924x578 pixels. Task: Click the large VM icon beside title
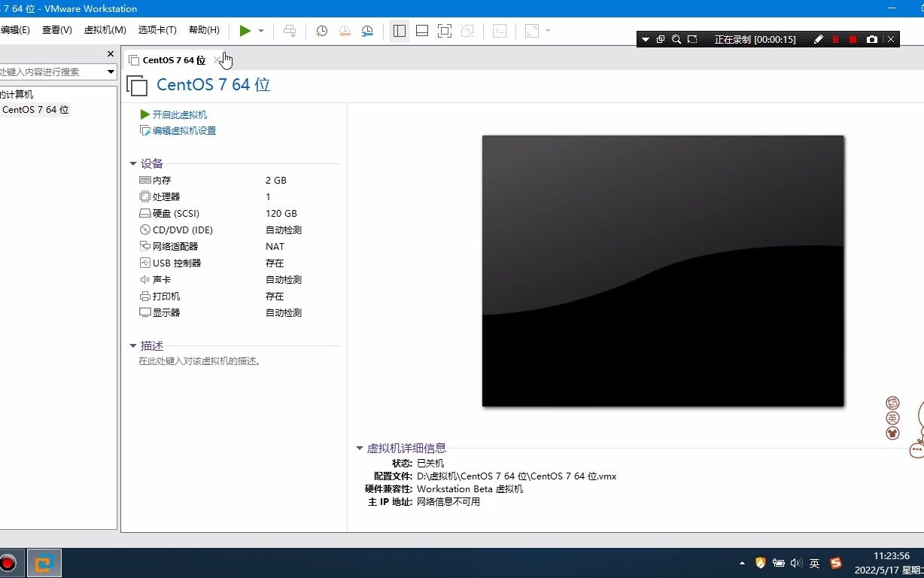137,86
